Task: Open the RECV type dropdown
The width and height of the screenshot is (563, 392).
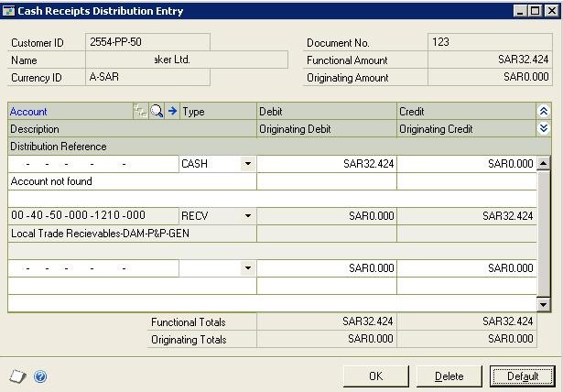Action: click(x=248, y=216)
